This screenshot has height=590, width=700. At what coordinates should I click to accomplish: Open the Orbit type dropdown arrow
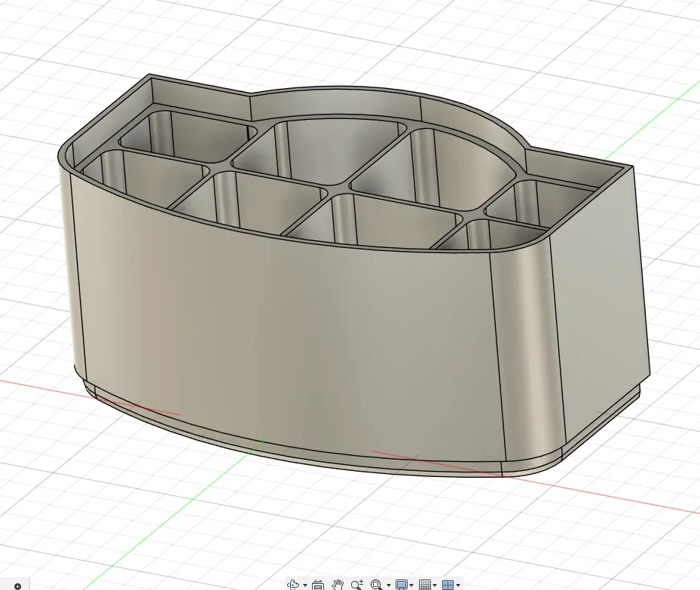click(x=305, y=585)
